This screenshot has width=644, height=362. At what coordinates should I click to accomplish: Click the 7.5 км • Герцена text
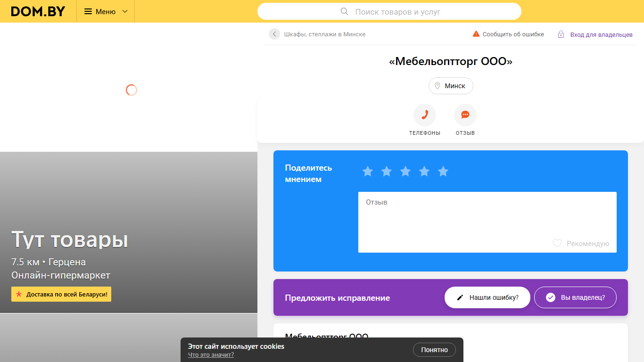[49, 262]
